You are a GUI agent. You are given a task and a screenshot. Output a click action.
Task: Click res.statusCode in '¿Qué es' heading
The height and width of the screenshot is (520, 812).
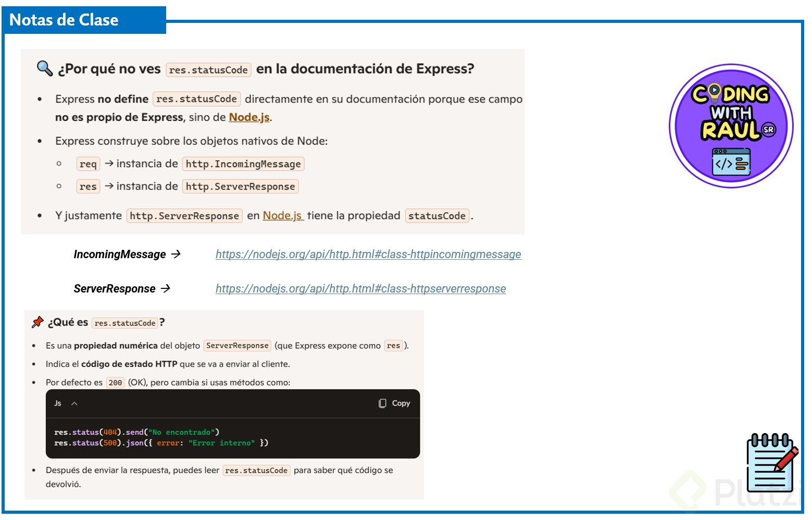125,323
